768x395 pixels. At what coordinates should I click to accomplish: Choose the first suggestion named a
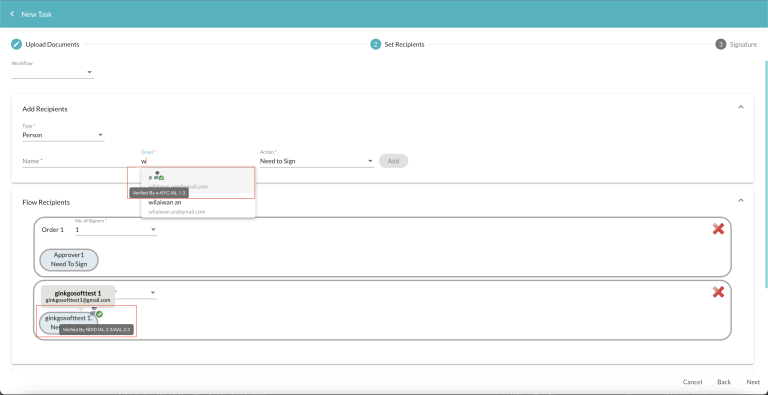[x=198, y=180]
